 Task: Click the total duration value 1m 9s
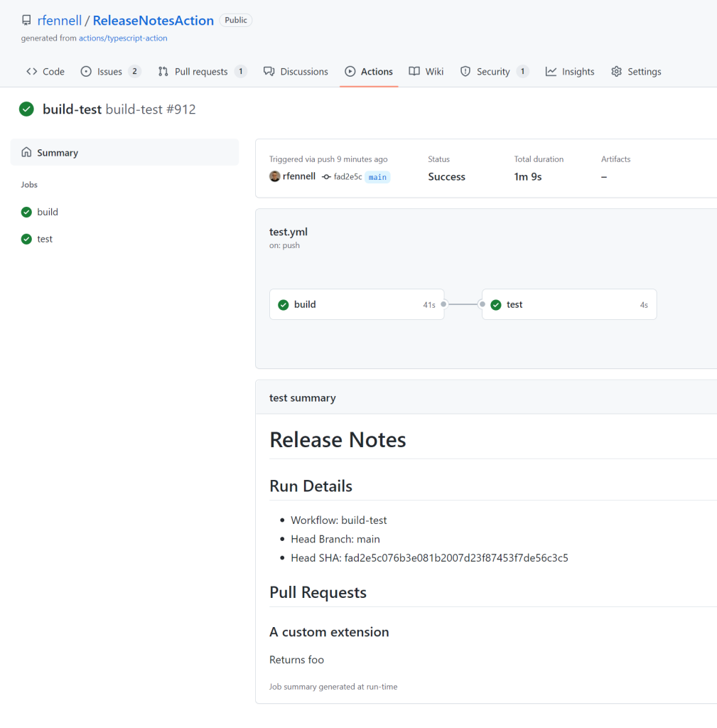tap(528, 177)
